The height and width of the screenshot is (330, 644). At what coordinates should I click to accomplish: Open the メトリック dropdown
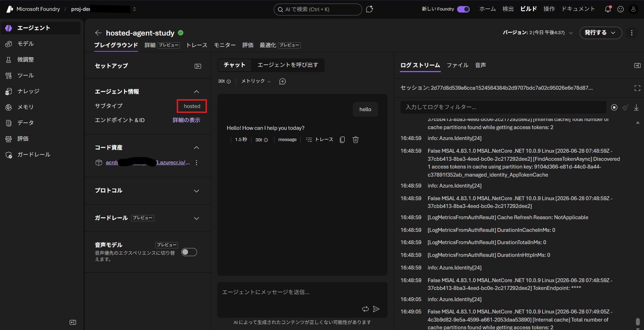[x=256, y=81]
